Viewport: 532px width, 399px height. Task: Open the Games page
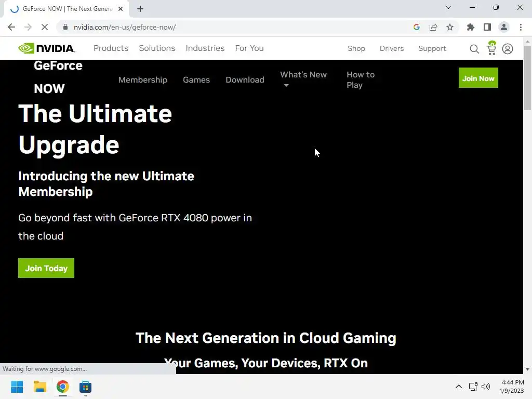(x=196, y=79)
